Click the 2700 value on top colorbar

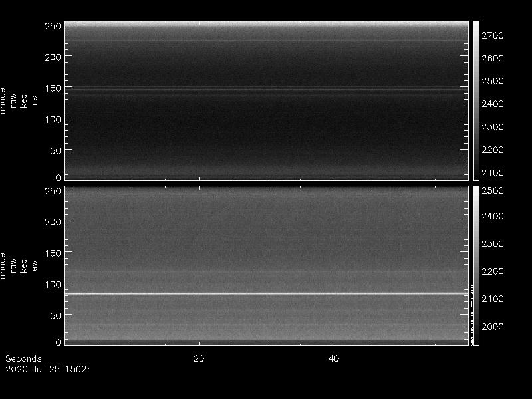coord(497,35)
